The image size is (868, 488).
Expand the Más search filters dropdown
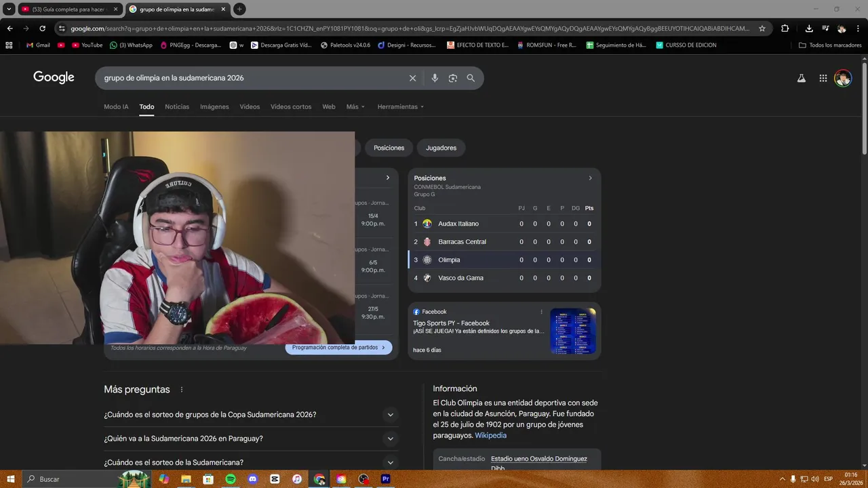click(355, 106)
